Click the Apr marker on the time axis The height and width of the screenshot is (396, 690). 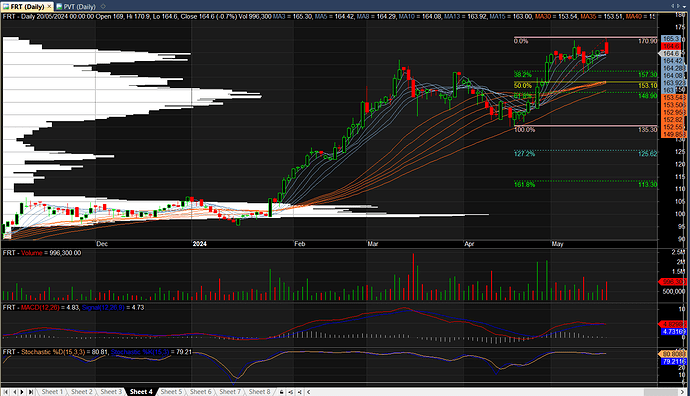coord(469,244)
